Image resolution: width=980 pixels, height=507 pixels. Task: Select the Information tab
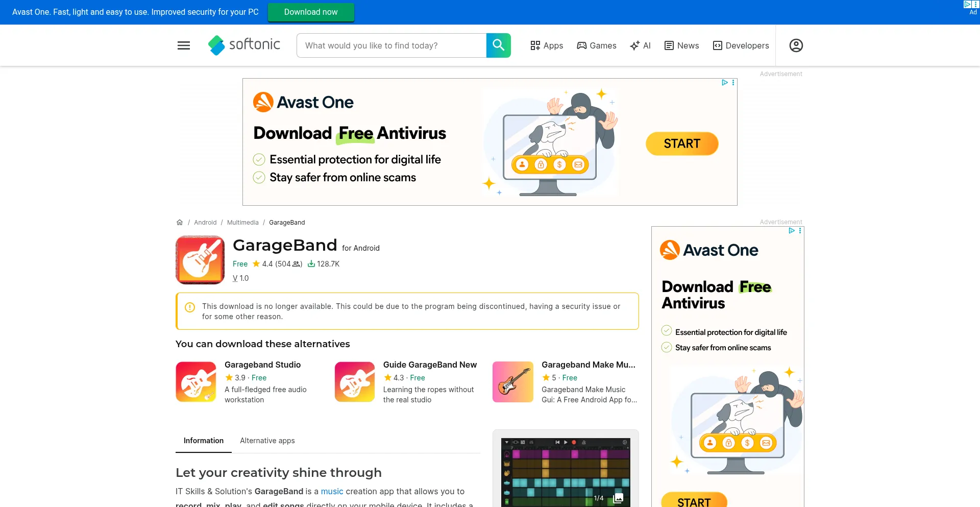(x=204, y=441)
